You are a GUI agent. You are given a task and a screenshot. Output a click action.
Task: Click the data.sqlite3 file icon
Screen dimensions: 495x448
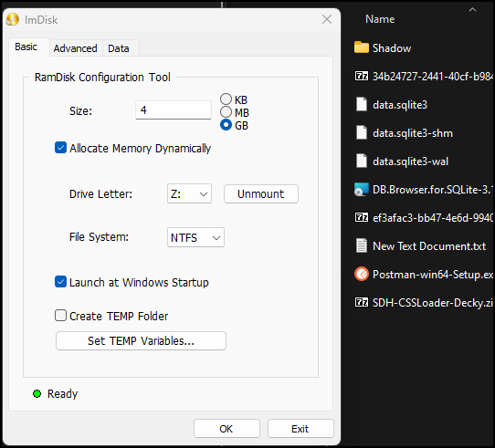pyautogui.click(x=361, y=104)
